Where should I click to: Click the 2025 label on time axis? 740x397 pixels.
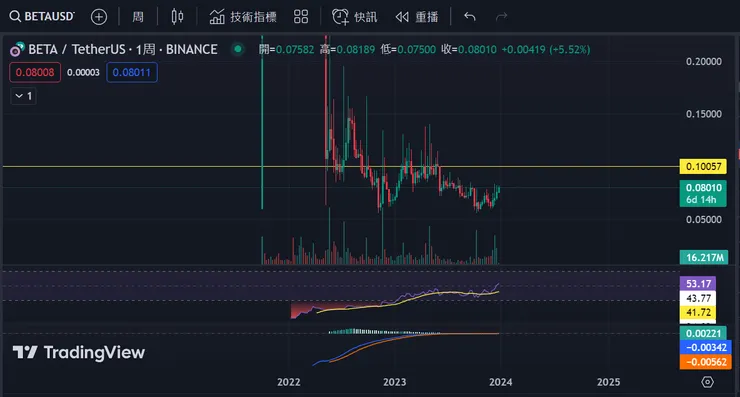tap(608, 382)
